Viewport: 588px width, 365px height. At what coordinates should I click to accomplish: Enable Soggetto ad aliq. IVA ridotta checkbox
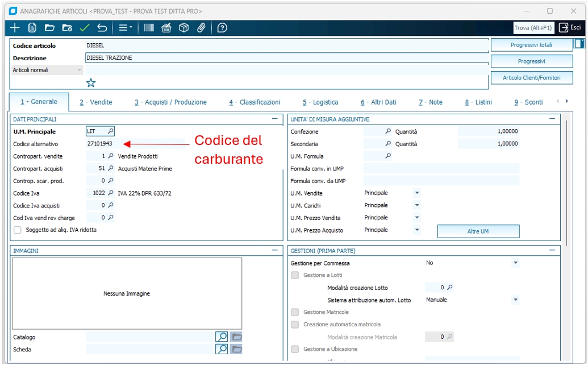18,230
